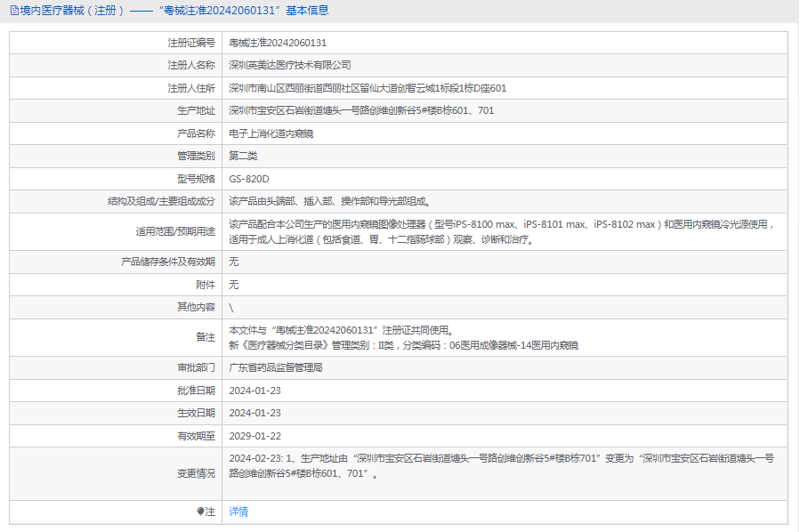This screenshot has width=800, height=532.
Task: Click the 注册人住所 label
Action: [x=191, y=88]
